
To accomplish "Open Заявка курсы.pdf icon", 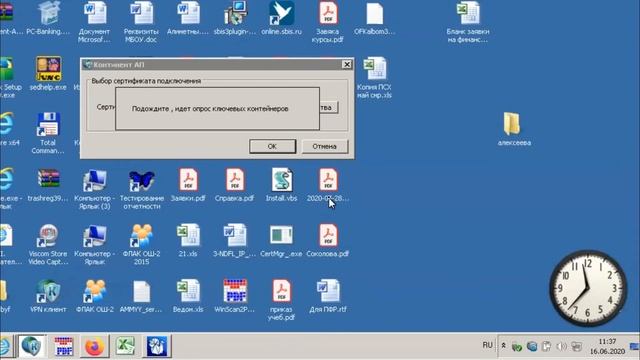I will tap(328, 21).
